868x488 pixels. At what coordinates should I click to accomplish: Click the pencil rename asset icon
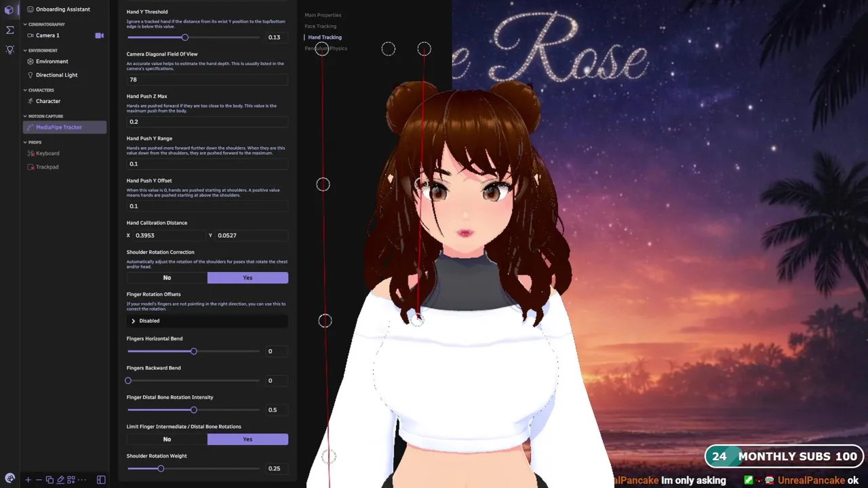click(x=60, y=480)
